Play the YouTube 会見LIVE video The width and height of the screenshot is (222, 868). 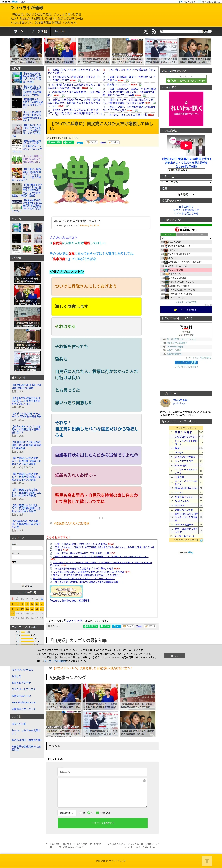point(186,145)
